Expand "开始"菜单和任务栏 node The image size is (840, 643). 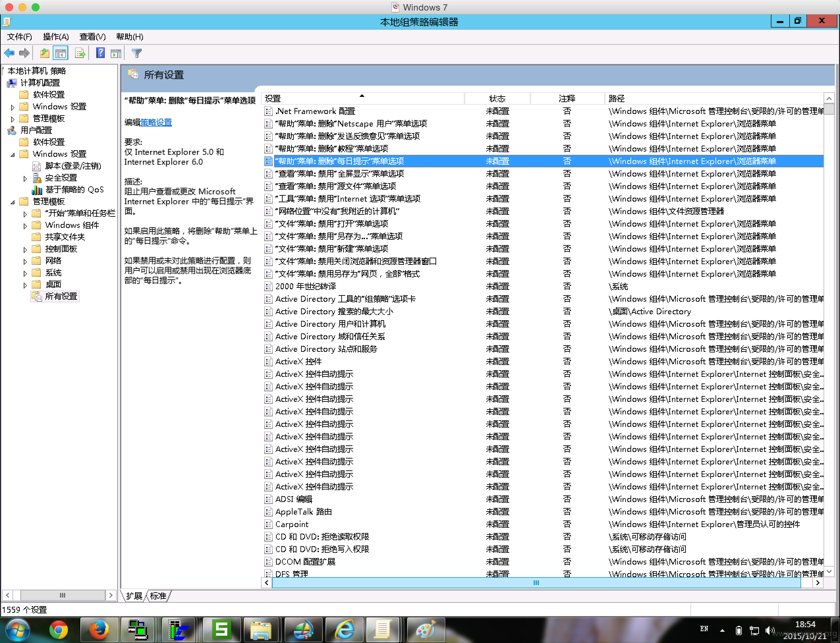pos(25,214)
